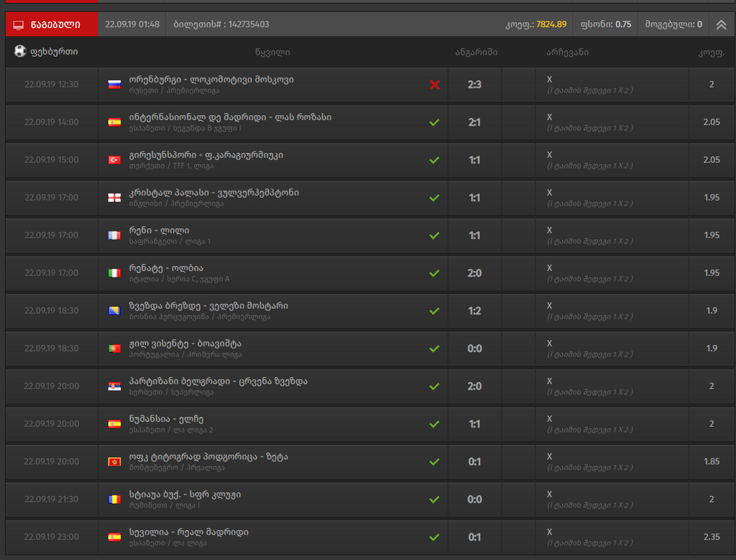
Task: Click the score 1:2 in ზვეზდა ბრეზდე row
Action: pyautogui.click(x=474, y=311)
